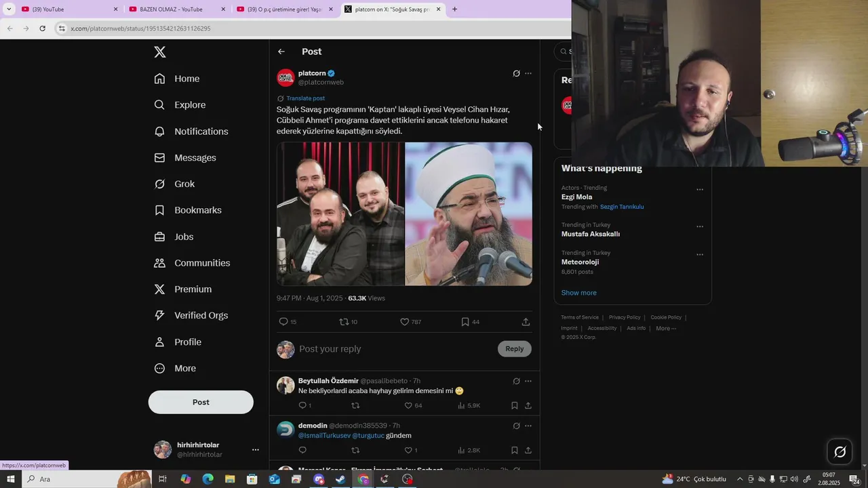Go to Profile page
868x488 pixels.
178,342
